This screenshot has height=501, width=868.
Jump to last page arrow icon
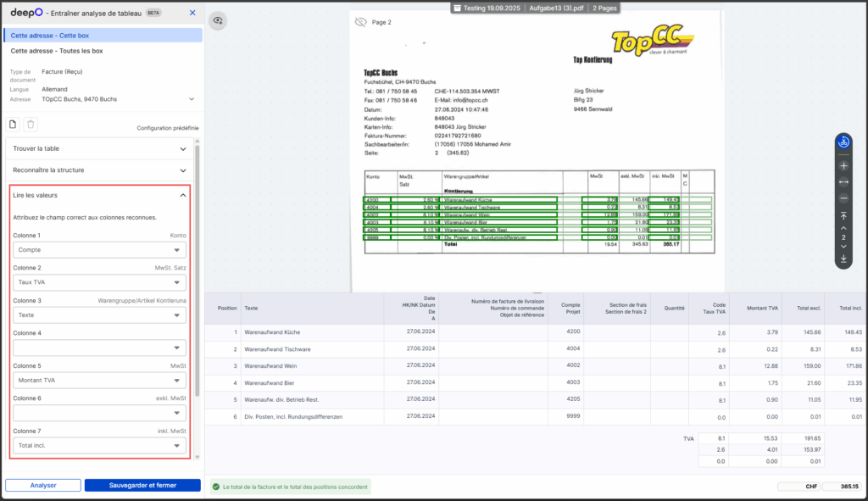[x=843, y=258]
